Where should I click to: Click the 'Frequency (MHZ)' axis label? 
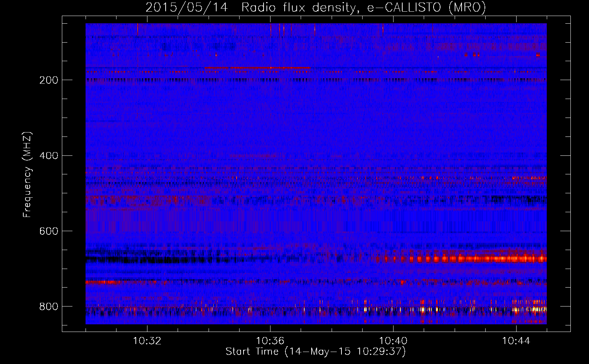pyautogui.click(x=27, y=175)
